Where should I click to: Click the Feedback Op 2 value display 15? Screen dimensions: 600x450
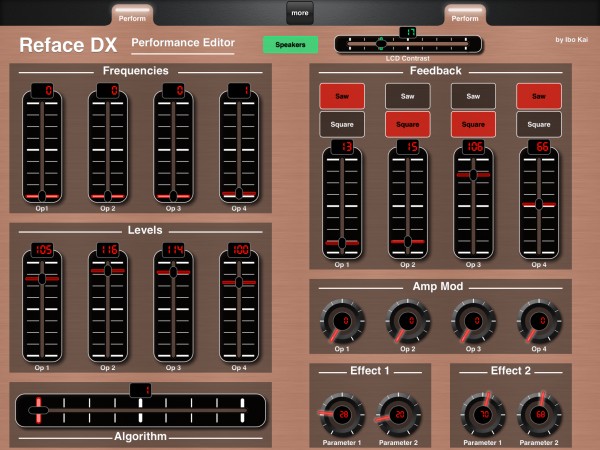click(408, 147)
